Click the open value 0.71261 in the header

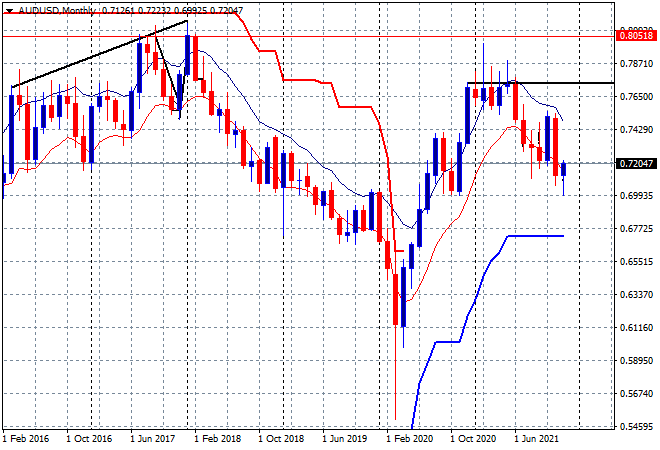pyautogui.click(x=117, y=10)
